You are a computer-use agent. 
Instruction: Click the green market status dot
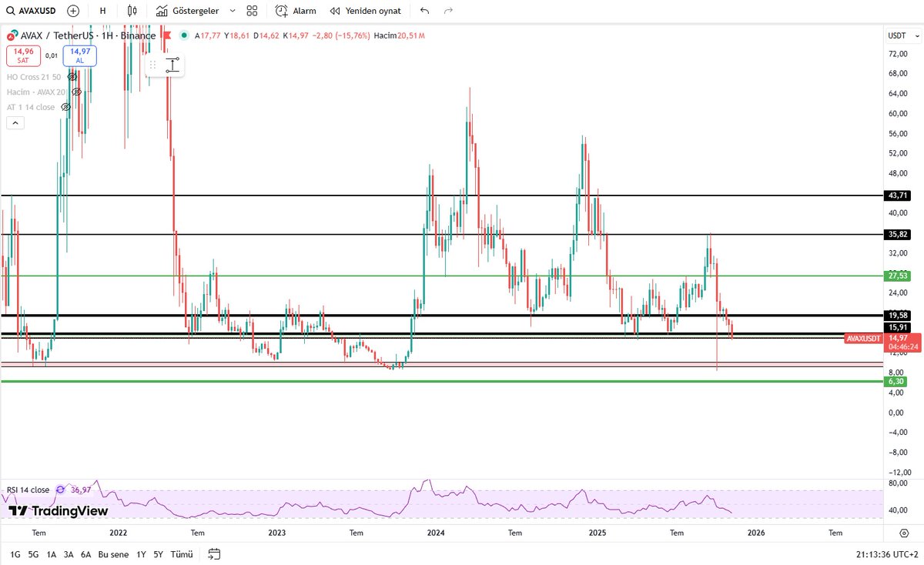[x=183, y=35]
